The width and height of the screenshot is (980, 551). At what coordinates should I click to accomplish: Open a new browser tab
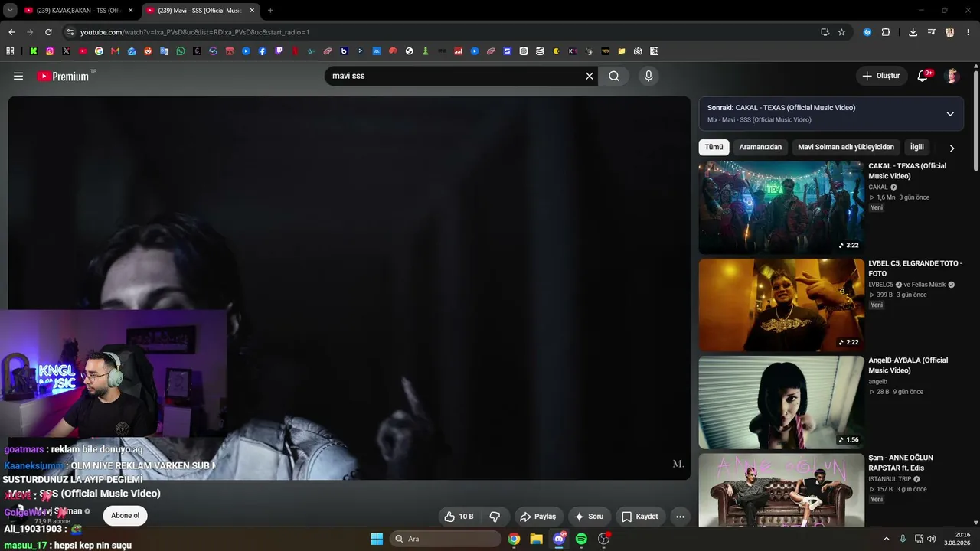270,11
